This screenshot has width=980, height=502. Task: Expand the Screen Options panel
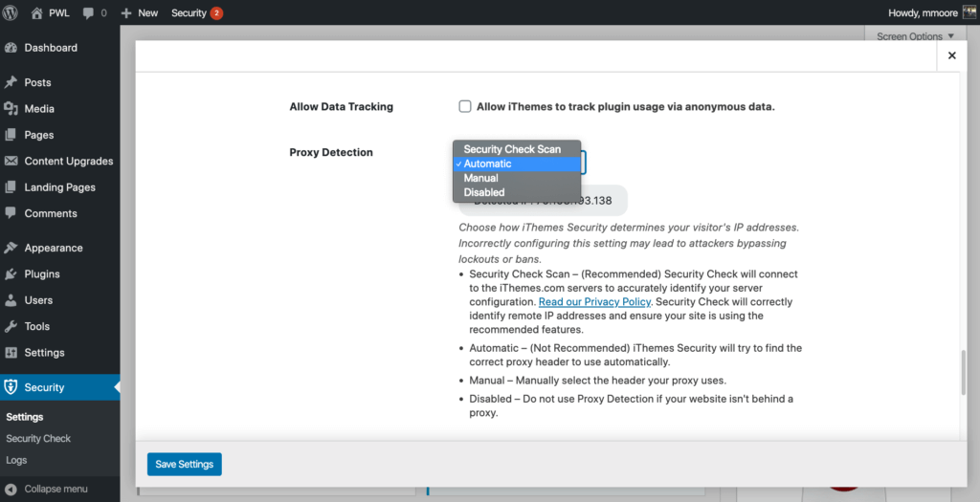click(x=915, y=36)
